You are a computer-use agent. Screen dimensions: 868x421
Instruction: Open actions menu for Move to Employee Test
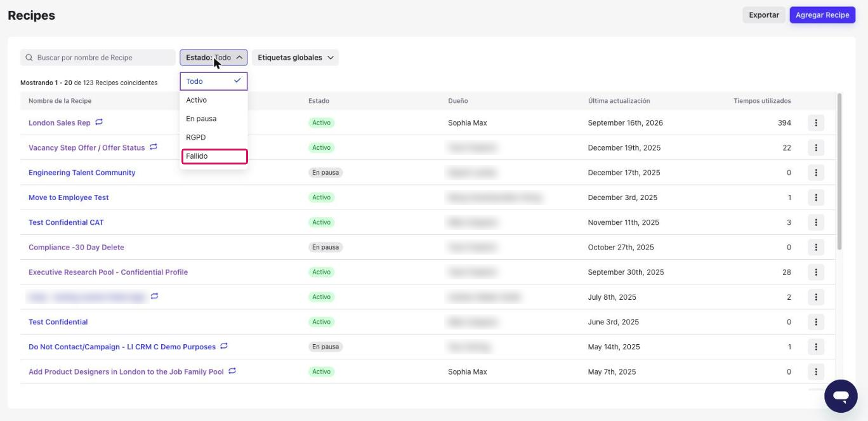(x=816, y=197)
